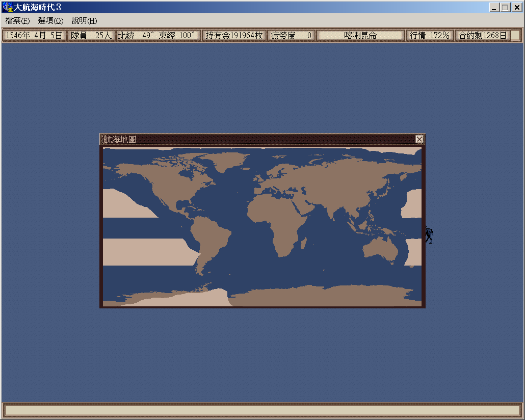
Task: Click South America on the world map
Action: click(x=208, y=240)
